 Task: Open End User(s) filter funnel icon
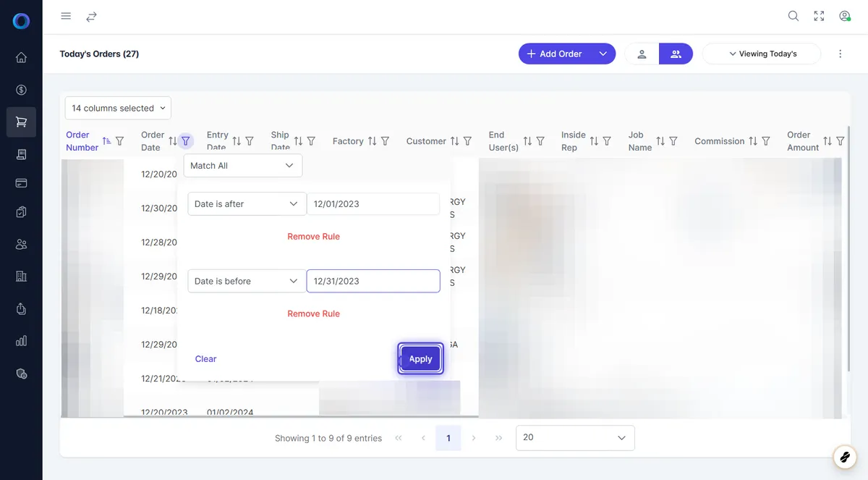(540, 141)
